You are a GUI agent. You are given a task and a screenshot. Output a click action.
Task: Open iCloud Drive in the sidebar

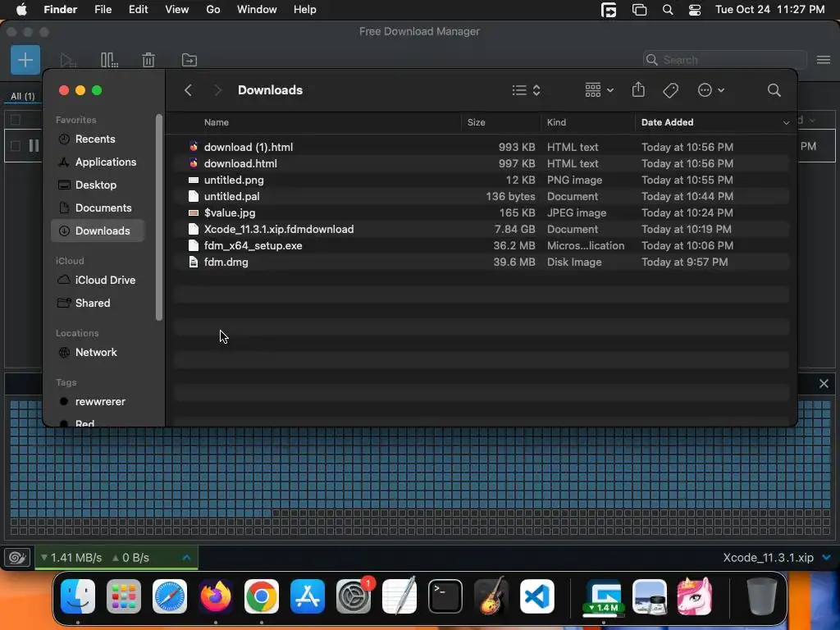[97, 281]
